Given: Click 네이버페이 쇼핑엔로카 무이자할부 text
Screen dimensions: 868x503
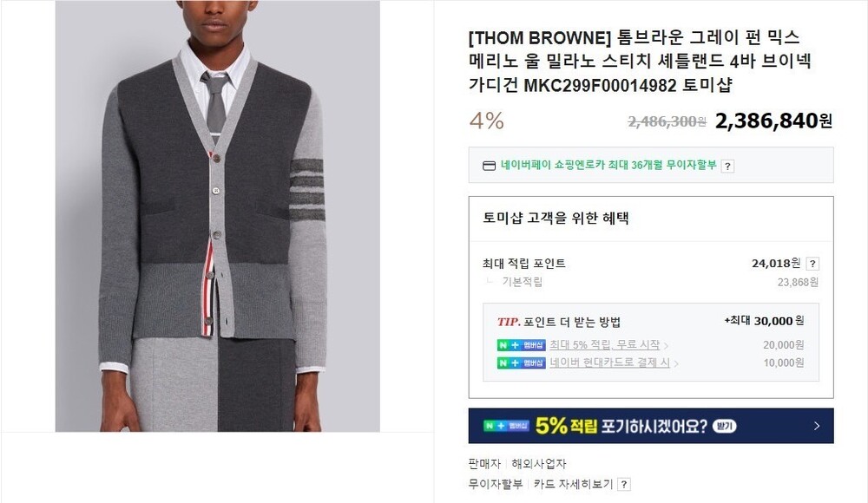Looking at the screenshot, I should click(x=608, y=165).
